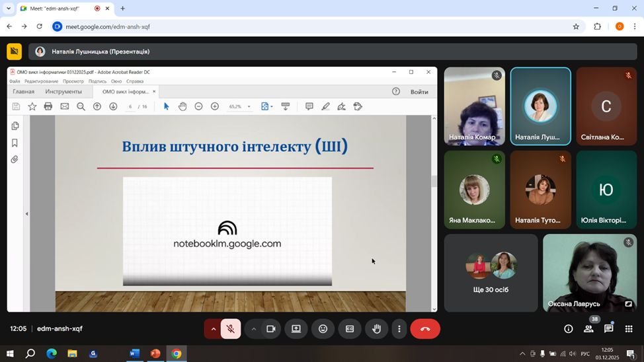Open more options three-dot menu

click(x=399, y=329)
